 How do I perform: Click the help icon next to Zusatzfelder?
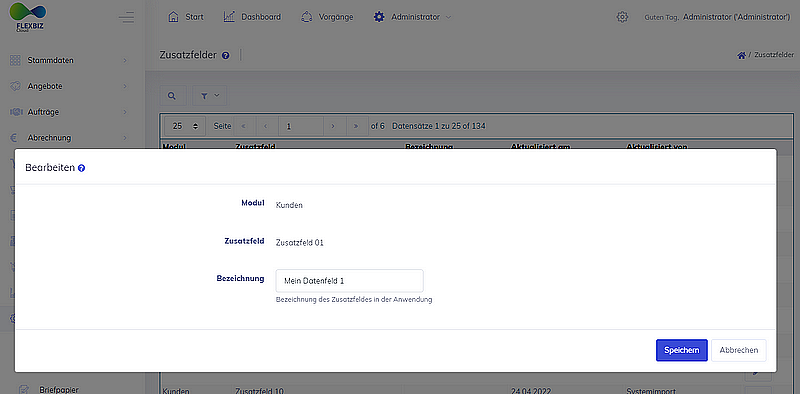coord(226,55)
